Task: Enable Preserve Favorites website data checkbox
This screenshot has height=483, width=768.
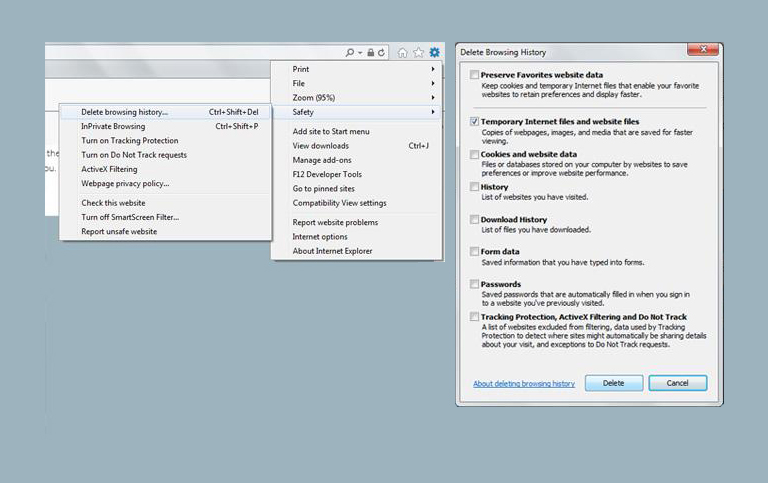Action: tap(474, 75)
